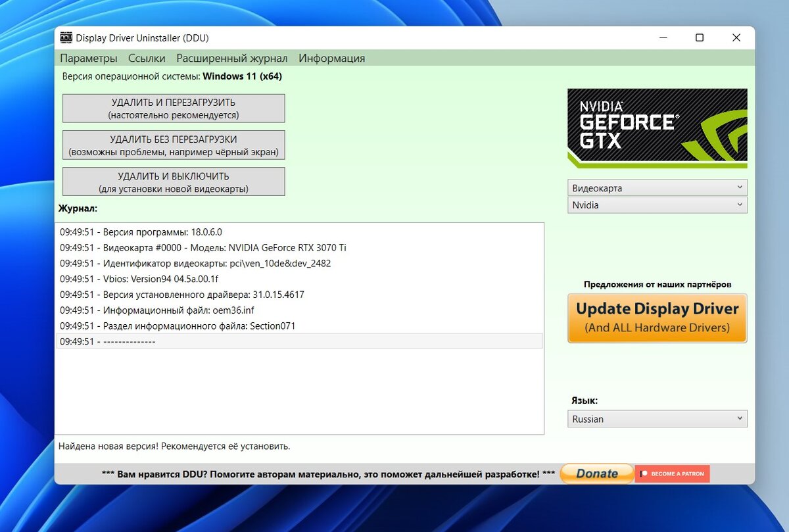Open the Видеокарта device type dropdown
Image resolution: width=789 pixels, height=532 pixels.
(x=657, y=187)
